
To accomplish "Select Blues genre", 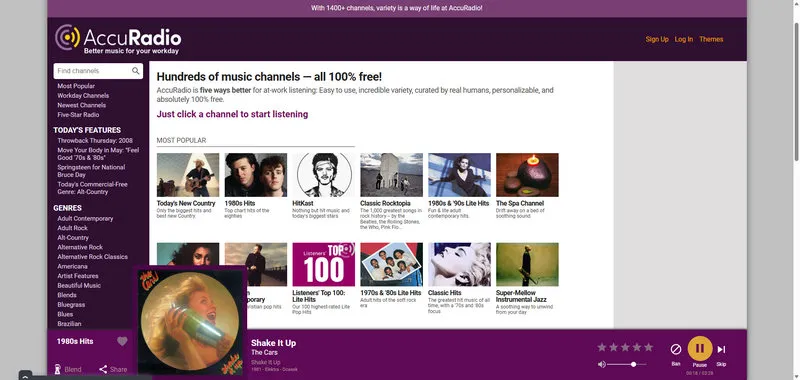I will tap(65, 314).
